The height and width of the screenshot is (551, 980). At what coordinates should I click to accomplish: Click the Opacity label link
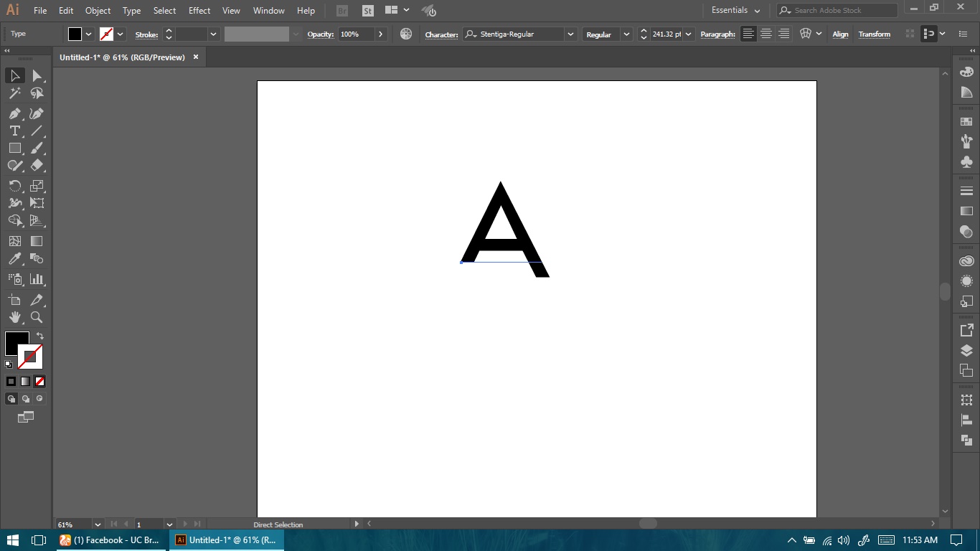click(321, 34)
